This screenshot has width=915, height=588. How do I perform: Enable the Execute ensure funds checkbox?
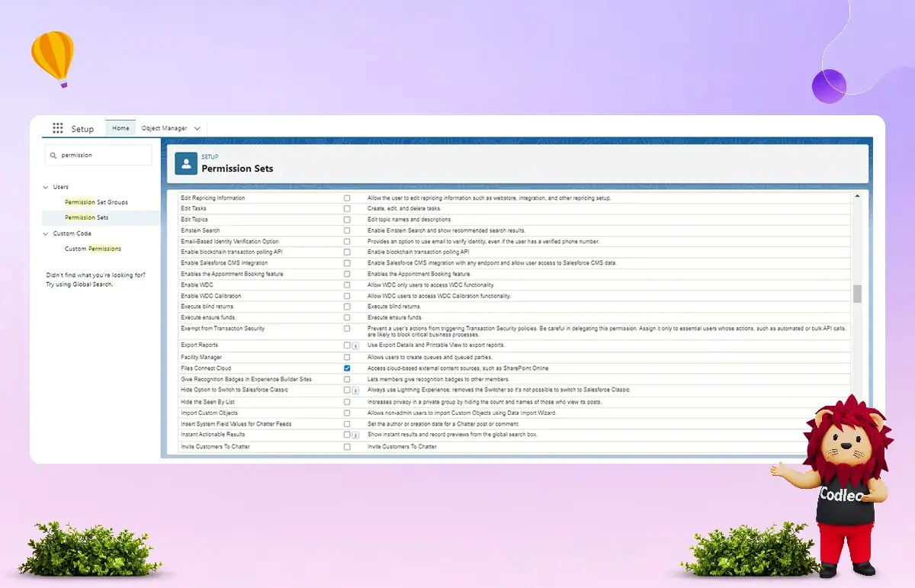[347, 317]
